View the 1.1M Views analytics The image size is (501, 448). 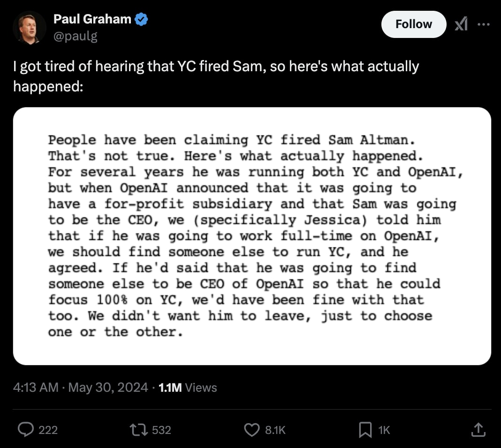188,388
